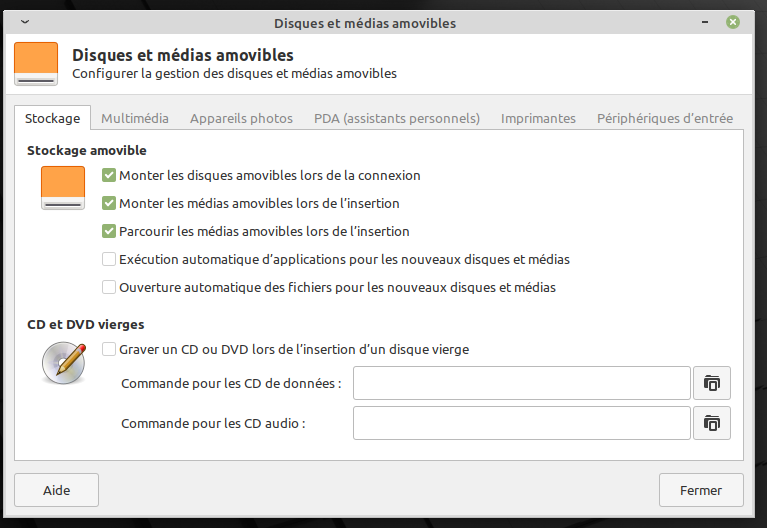Close the window with green X button
Viewport: 767px width, 528px height.
click(733, 22)
